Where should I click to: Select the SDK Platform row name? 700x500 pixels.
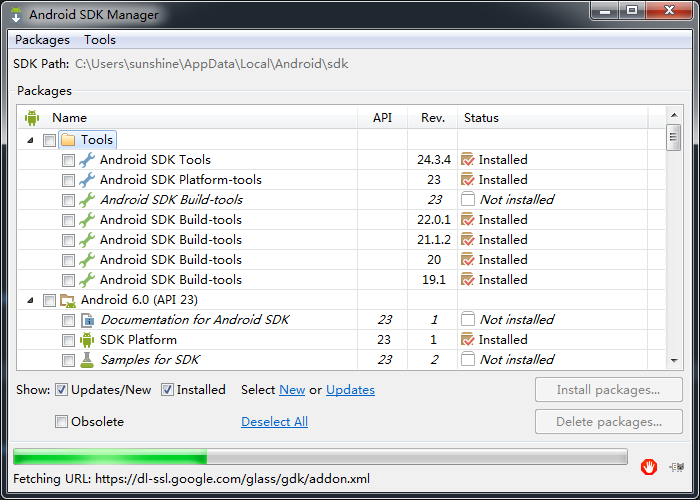(138, 340)
